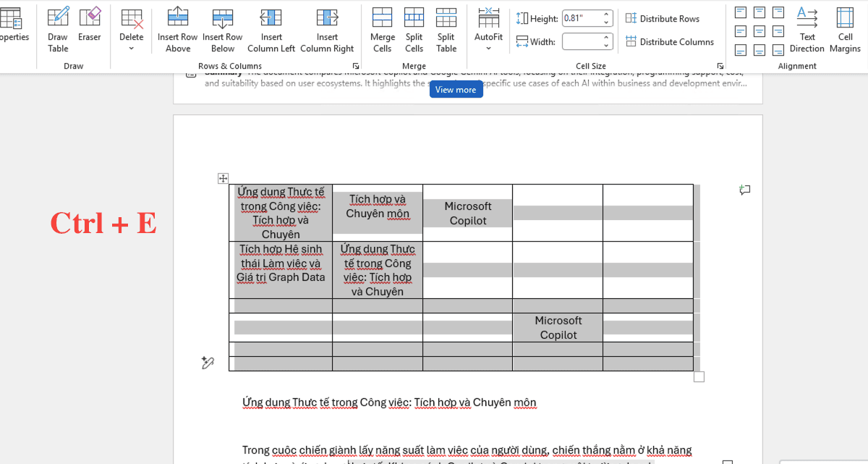Click Insert Row Above
This screenshot has height=464, width=868.
[178, 30]
